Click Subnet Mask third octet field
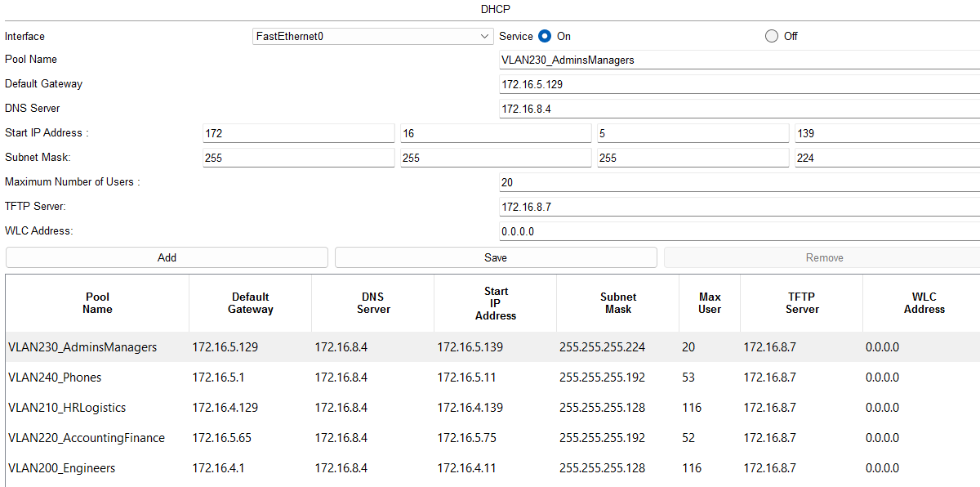This screenshot has width=980, height=487. pos(693,158)
